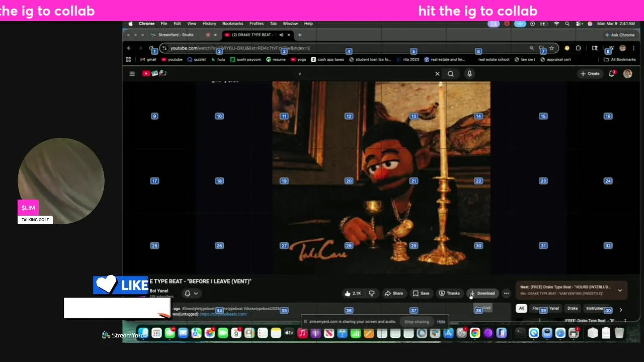Run the search with the magnifier button
This screenshot has width=644, height=362.
(x=451, y=73)
